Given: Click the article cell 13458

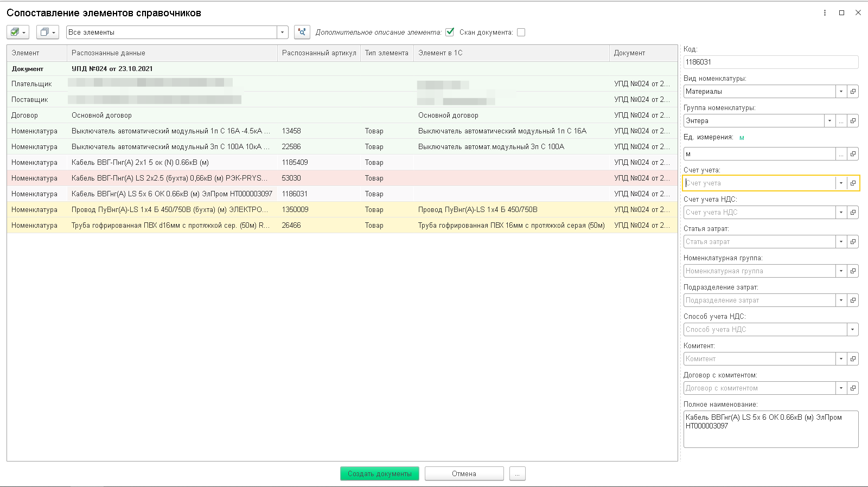Looking at the screenshot, I should point(319,131).
